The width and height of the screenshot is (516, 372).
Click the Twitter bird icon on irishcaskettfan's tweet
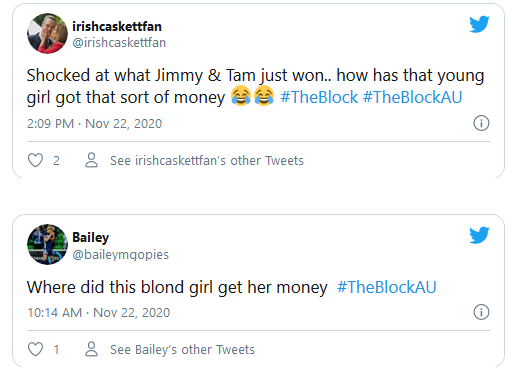(479, 24)
